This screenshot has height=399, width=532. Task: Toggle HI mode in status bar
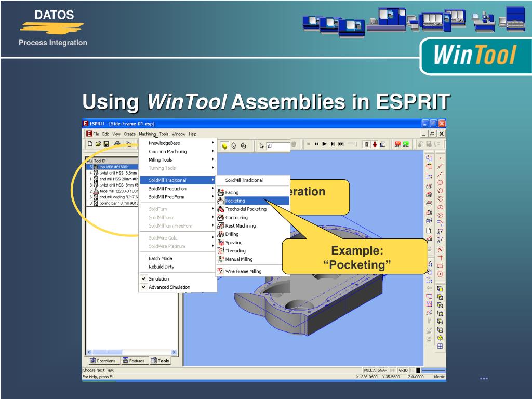(x=412, y=370)
